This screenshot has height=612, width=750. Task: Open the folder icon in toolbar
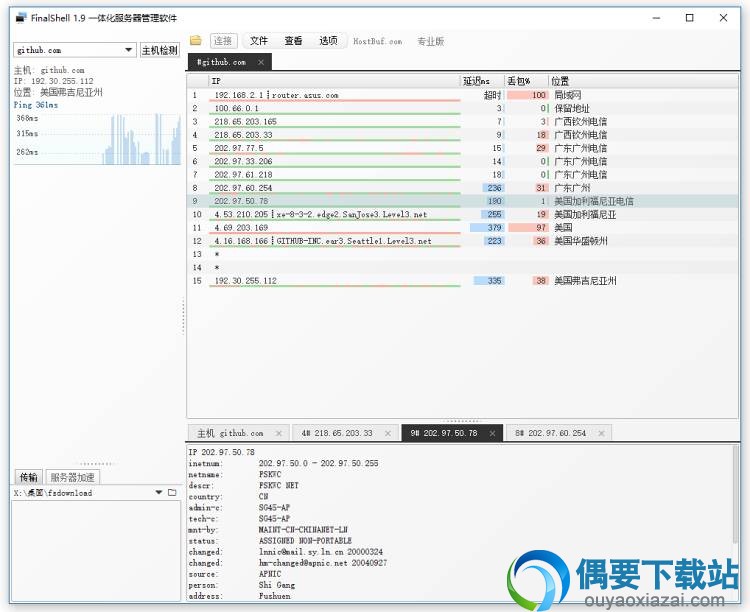[196, 41]
